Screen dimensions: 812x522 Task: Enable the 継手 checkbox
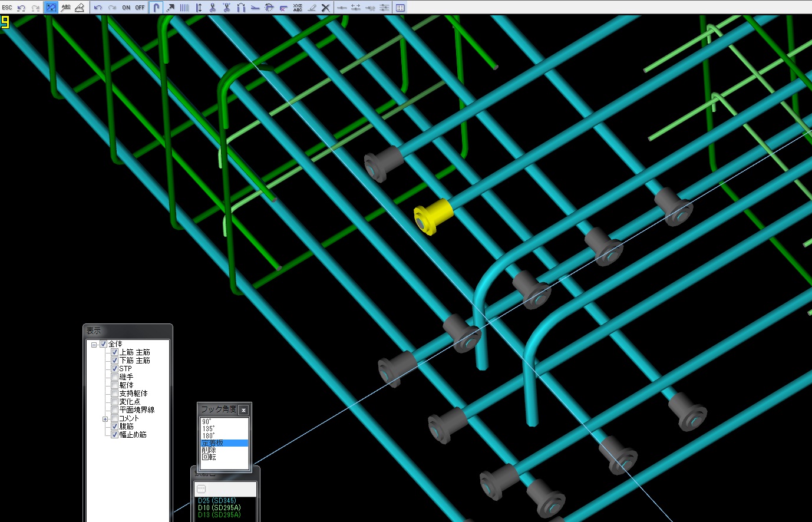(x=115, y=377)
